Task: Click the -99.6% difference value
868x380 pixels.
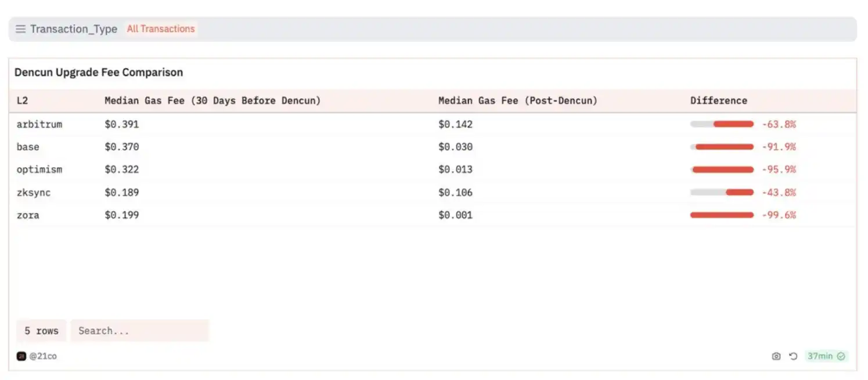Action: click(x=779, y=215)
